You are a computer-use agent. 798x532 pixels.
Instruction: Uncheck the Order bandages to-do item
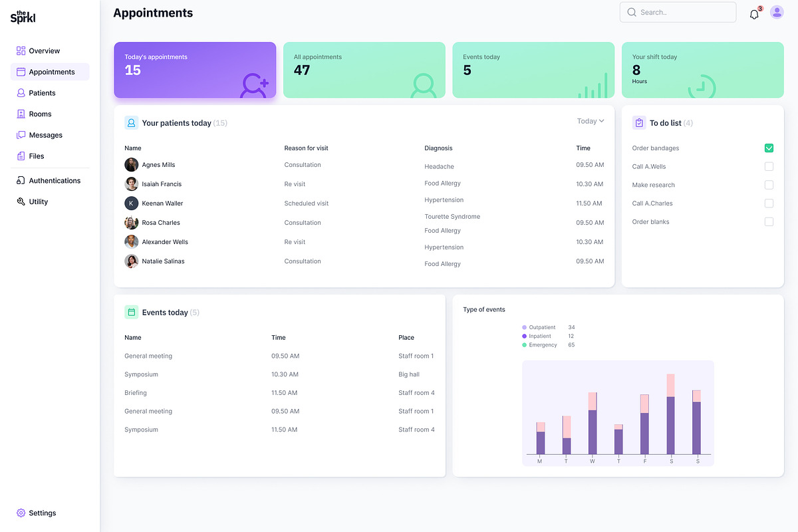click(x=769, y=148)
